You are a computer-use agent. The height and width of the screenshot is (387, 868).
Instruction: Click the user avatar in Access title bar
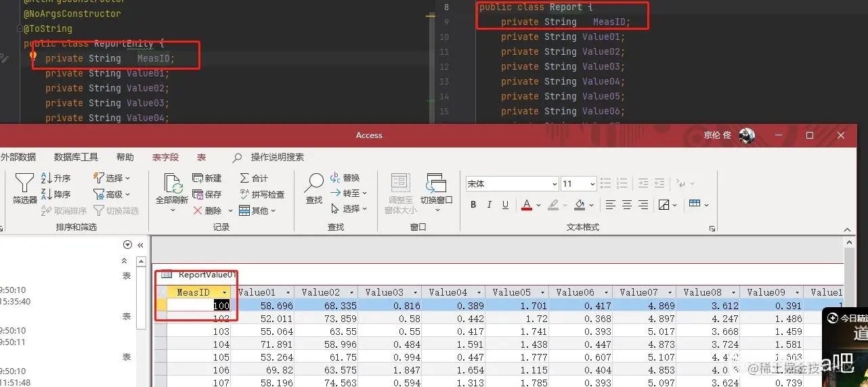747,135
